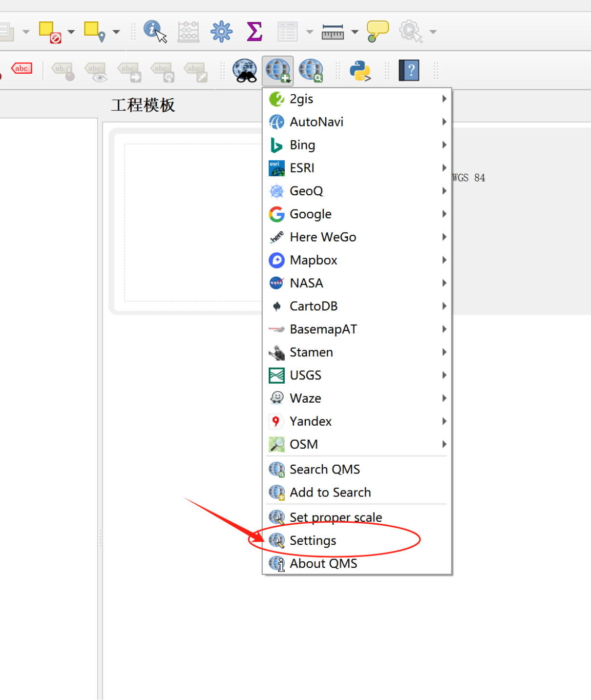
Task: Open the attribute table icon
Action: click(x=288, y=32)
